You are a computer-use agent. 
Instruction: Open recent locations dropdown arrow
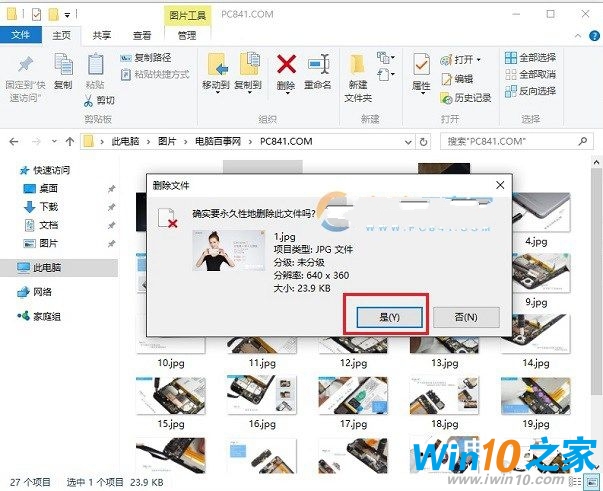[x=54, y=141]
